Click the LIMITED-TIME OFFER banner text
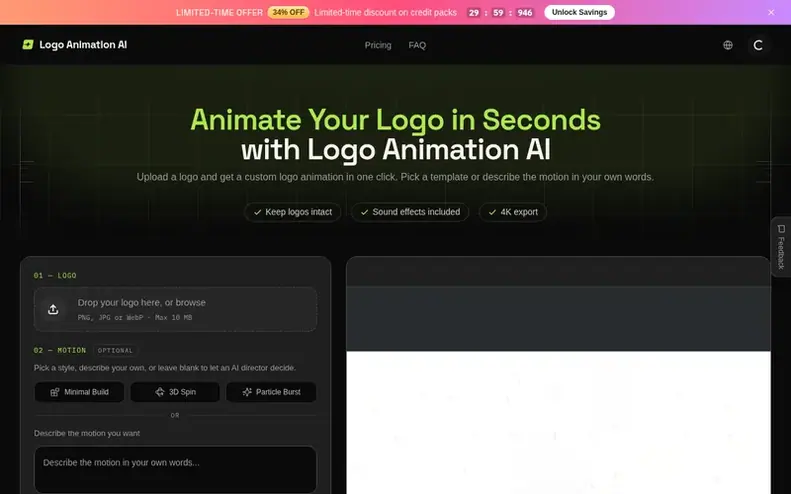791x494 pixels. (219, 13)
